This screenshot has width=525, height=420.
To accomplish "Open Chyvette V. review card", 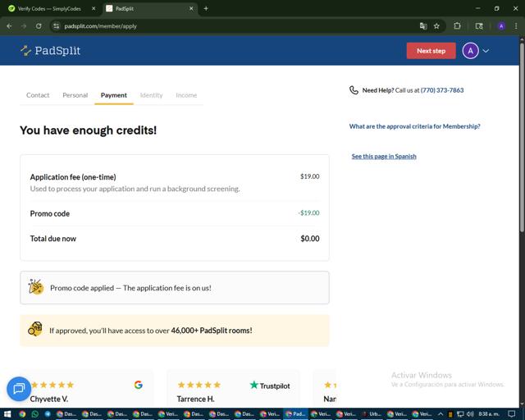I will click(x=86, y=389).
